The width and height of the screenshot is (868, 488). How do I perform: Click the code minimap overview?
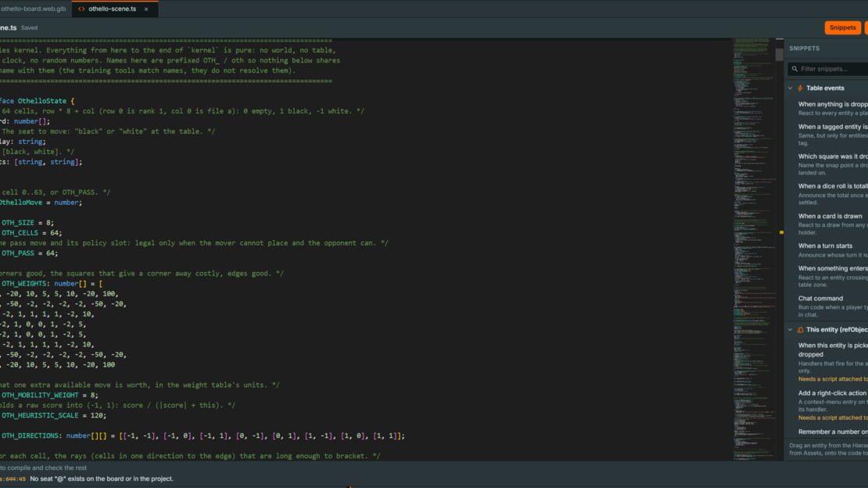tap(754, 249)
